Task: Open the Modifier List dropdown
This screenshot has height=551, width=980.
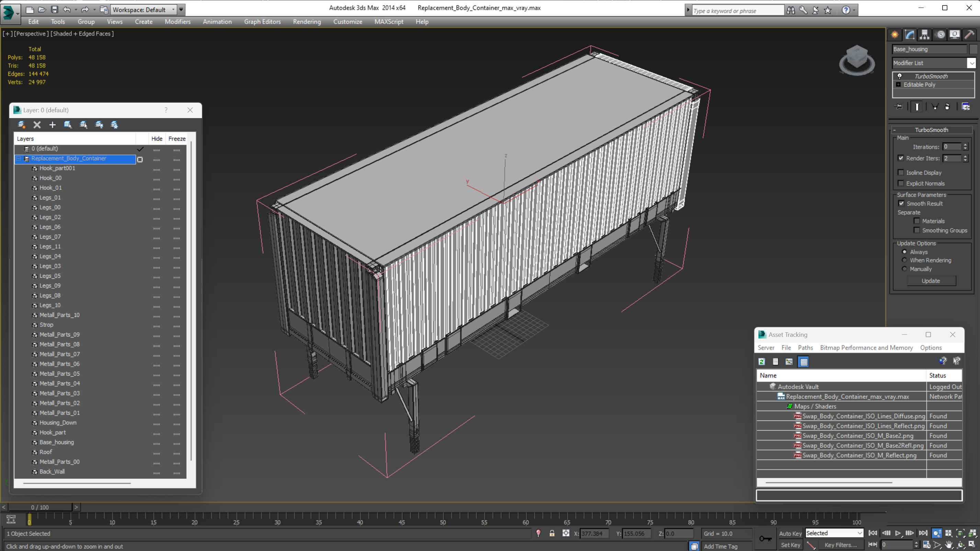Action: (x=971, y=63)
